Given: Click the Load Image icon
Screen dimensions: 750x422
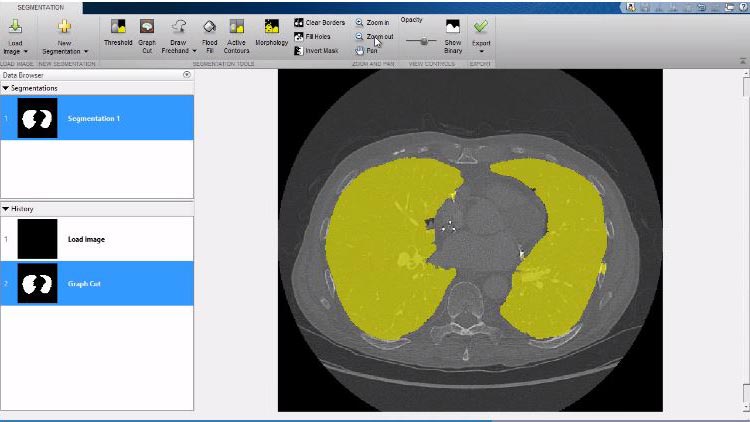Looking at the screenshot, I should 15,28.
